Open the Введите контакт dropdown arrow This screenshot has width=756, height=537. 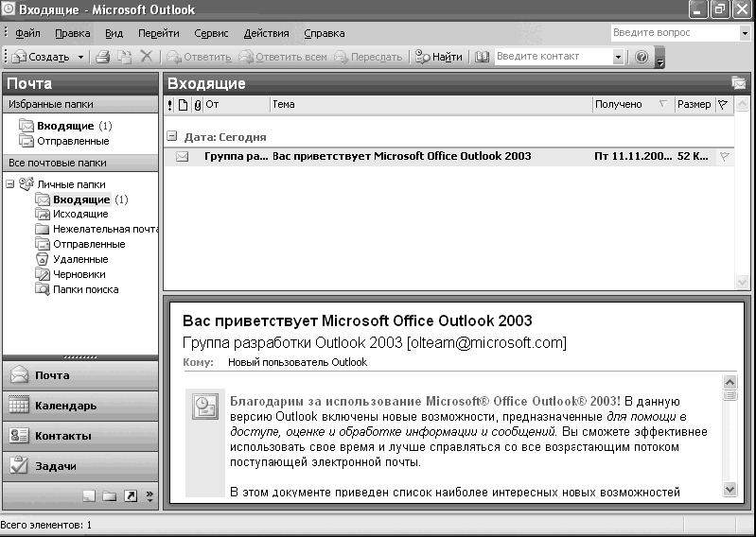(618, 57)
